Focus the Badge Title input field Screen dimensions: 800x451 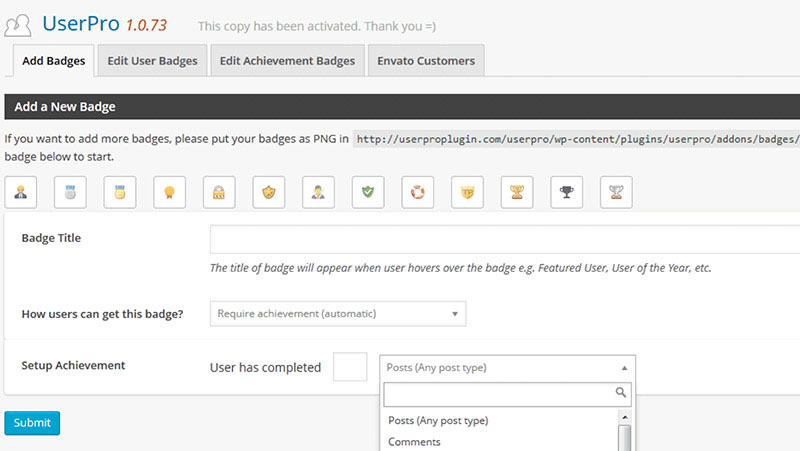505,239
